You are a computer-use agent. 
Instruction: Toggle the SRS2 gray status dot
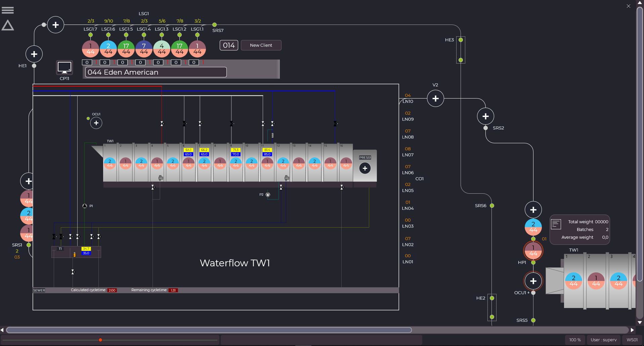(x=485, y=128)
